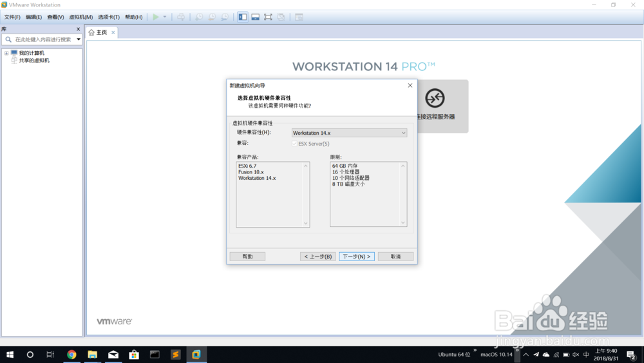Click the Unity mode toolbar icon
This screenshot has width=644, height=363.
pyautogui.click(x=281, y=17)
